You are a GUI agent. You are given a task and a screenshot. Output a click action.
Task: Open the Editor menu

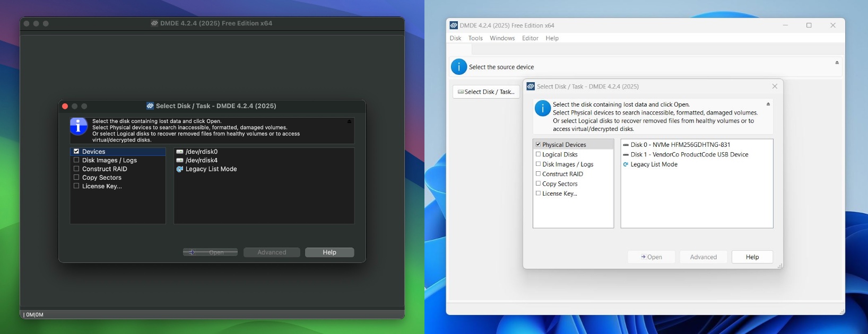[x=530, y=38]
